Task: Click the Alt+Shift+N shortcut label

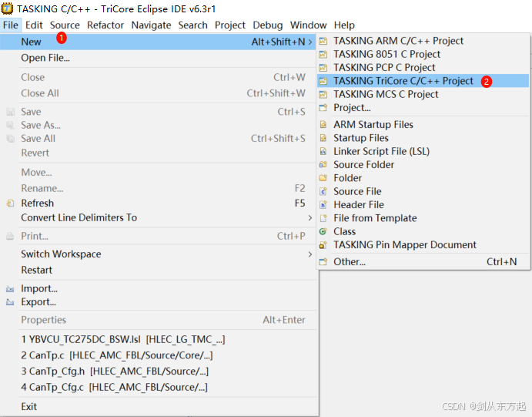Action: [x=278, y=42]
